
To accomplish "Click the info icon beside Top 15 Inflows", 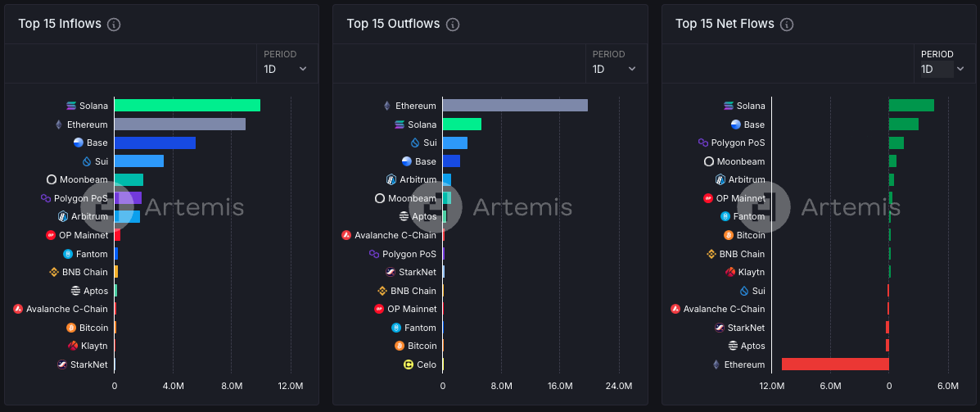I will tap(115, 25).
